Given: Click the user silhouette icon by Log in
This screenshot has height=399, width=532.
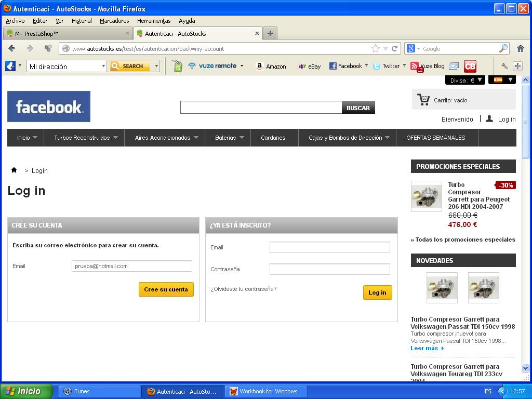Looking at the screenshot, I should [489, 119].
